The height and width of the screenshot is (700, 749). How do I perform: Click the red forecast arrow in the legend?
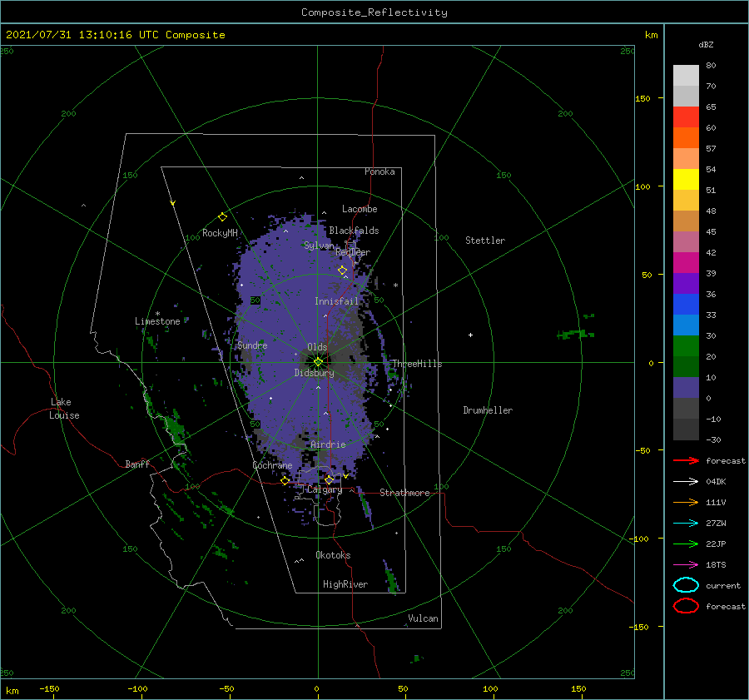pyautogui.click(x=686, y=460)
